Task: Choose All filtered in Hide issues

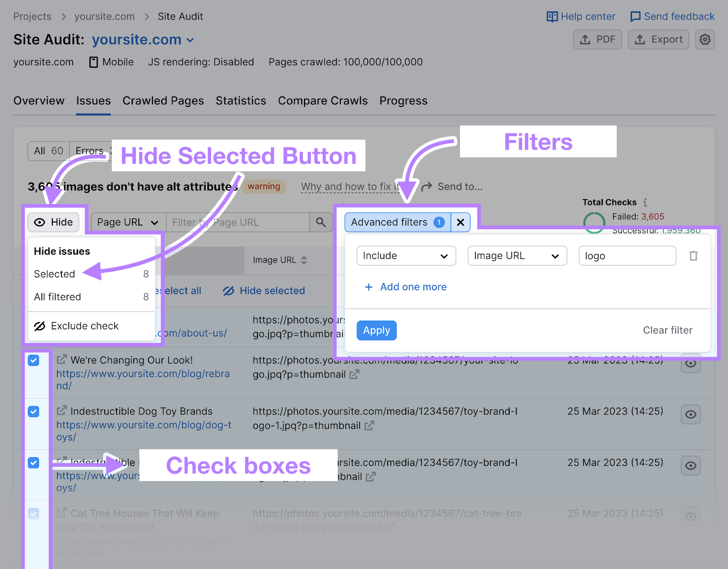Action: [91, 297]
